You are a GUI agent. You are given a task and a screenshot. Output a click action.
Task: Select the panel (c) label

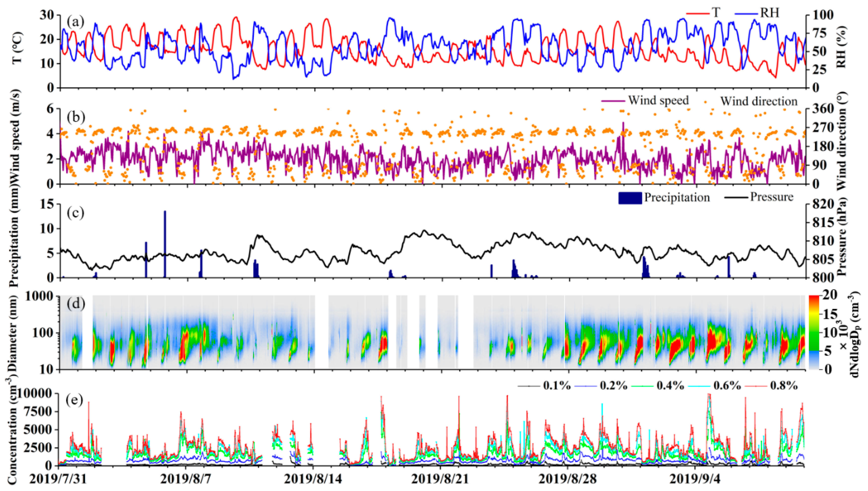click(x=75, y=213)
